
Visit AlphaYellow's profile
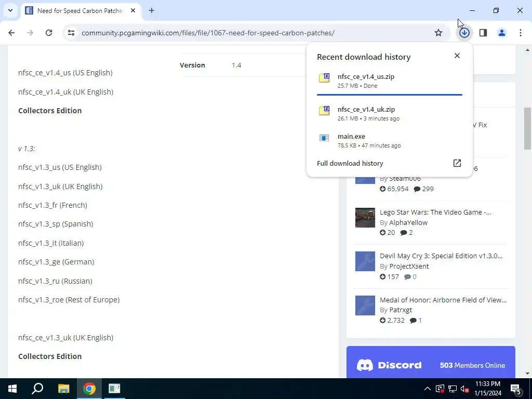tap(408, 222)
